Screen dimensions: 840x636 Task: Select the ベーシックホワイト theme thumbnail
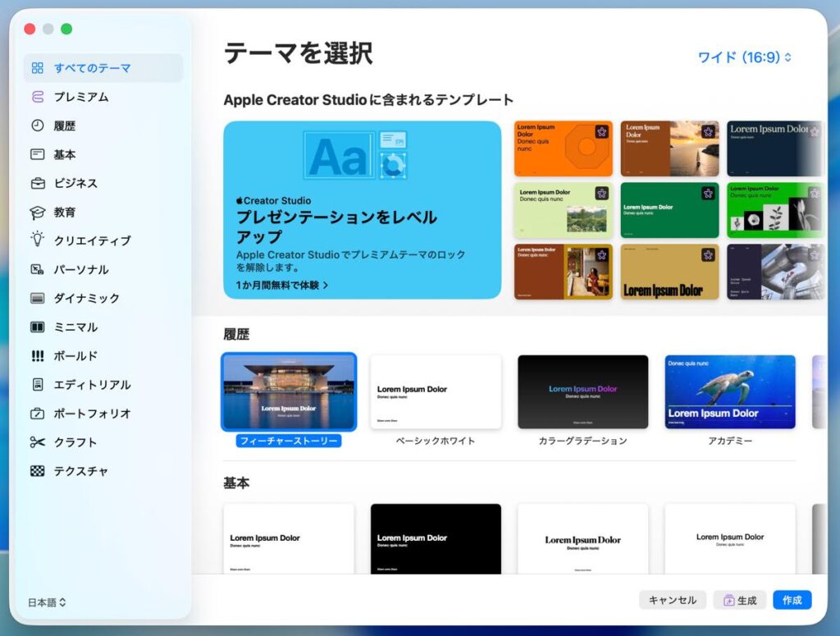pos(436,391)
